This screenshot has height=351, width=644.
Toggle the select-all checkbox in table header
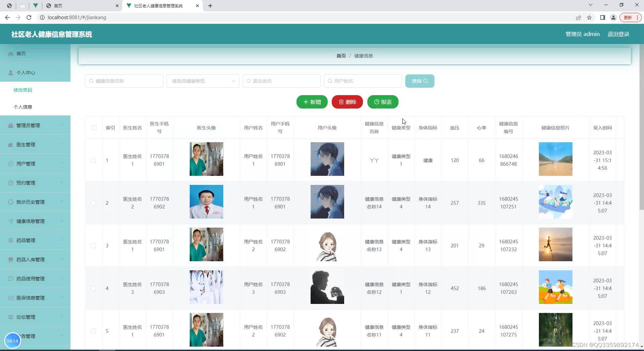(x=94, y=128)
